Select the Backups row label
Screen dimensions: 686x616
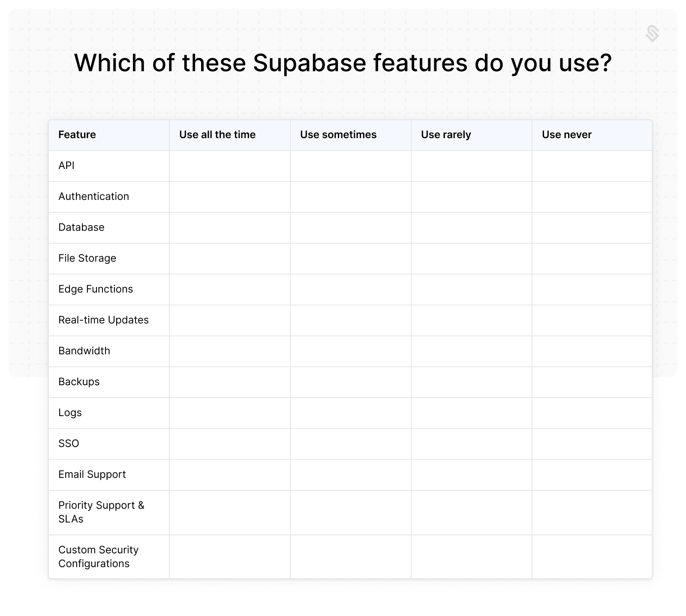click(79, 382)
